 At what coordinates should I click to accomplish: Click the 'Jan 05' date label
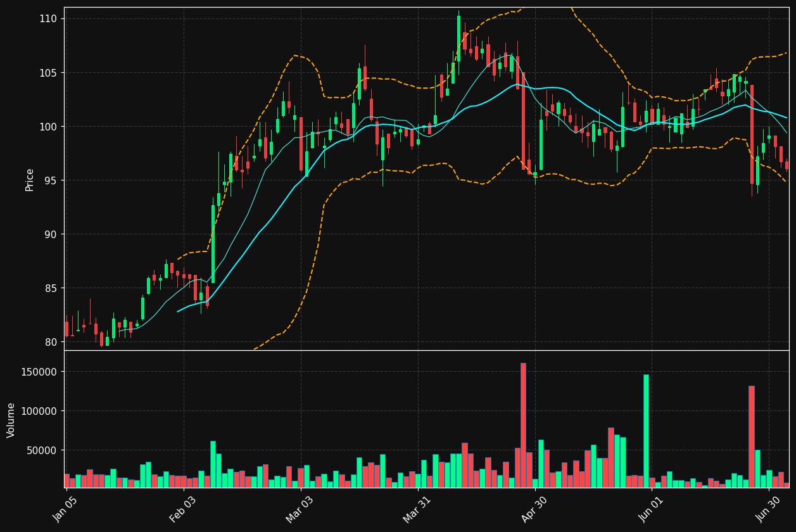(x=65, y=509)
